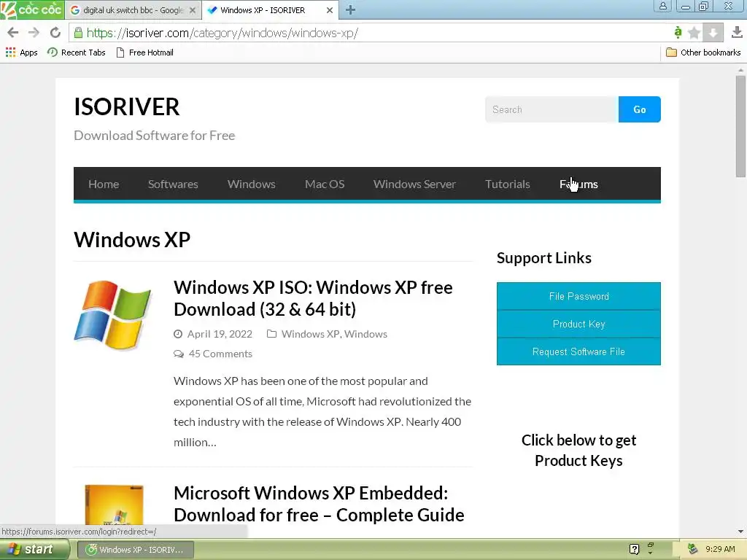Viewport: 747px width, 560px height.
Task: Click the page vertical scrollbar thumb
Action: coord(740,127)
